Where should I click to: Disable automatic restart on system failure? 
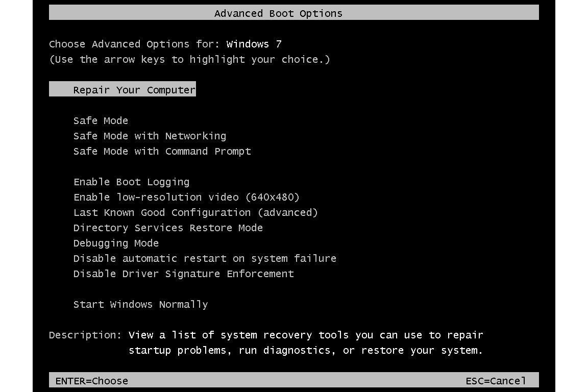(205, 258)
